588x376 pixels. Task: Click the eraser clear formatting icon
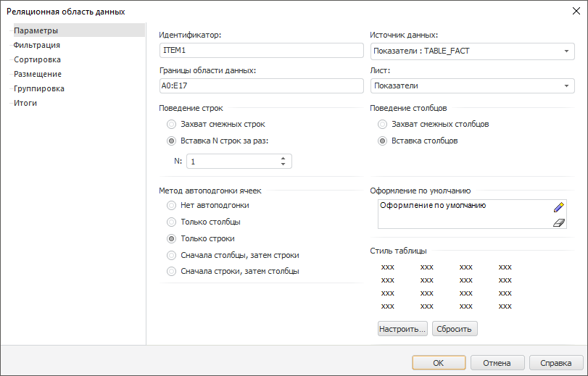(x=558, y=222)
